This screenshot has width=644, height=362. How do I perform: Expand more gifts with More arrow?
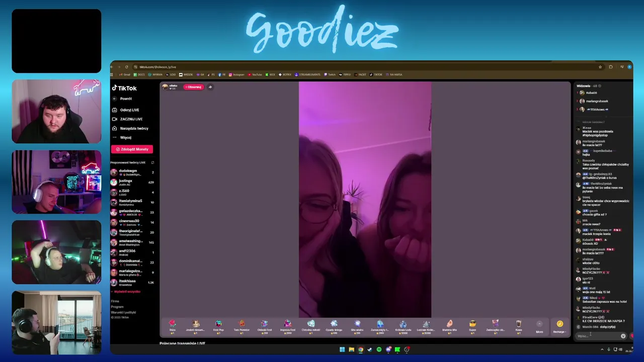coord(539,326)
